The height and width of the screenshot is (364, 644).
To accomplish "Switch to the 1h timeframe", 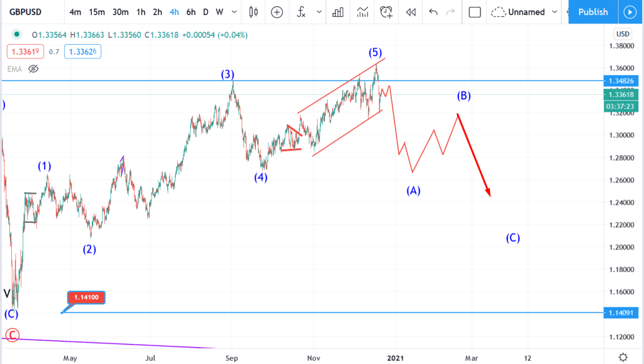I will tap(141, 12).
